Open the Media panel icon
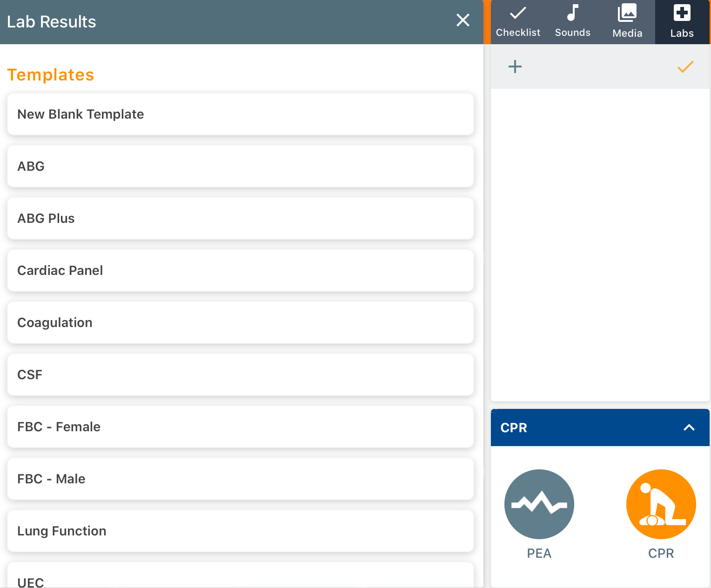 click(x=627, y=14)
